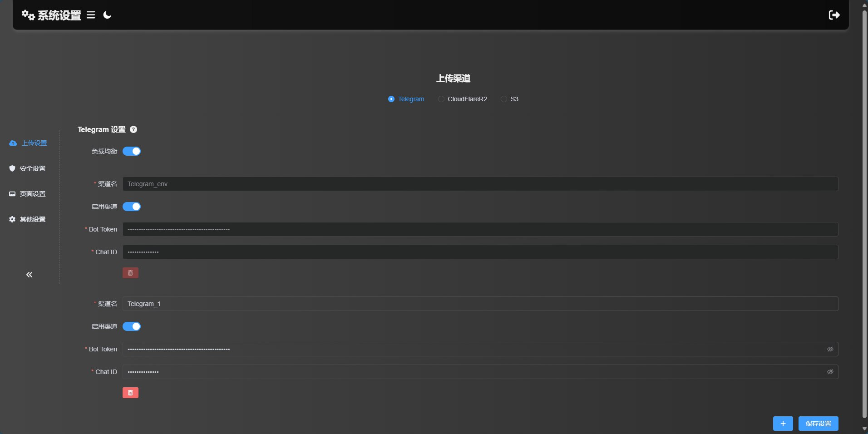Click the 系统设置 gear logo
The height and width of the screenshot is (434, 868).
(x=27, y=15)
